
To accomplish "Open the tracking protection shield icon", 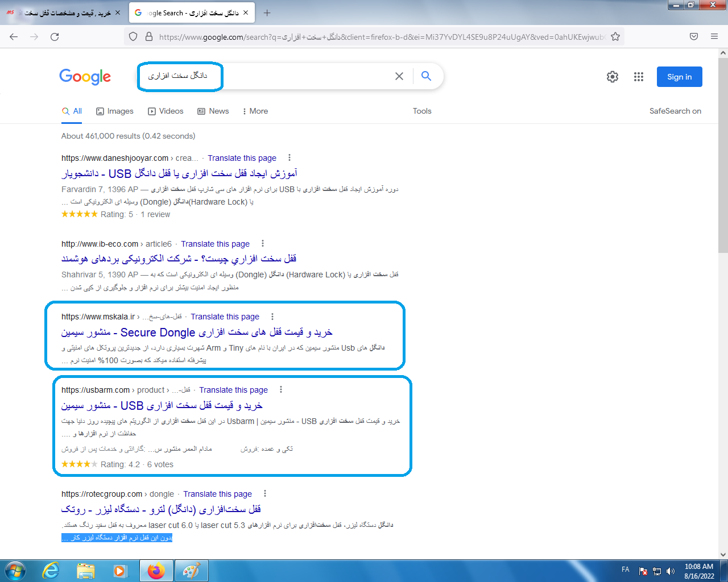I will [x=133, y=36].
